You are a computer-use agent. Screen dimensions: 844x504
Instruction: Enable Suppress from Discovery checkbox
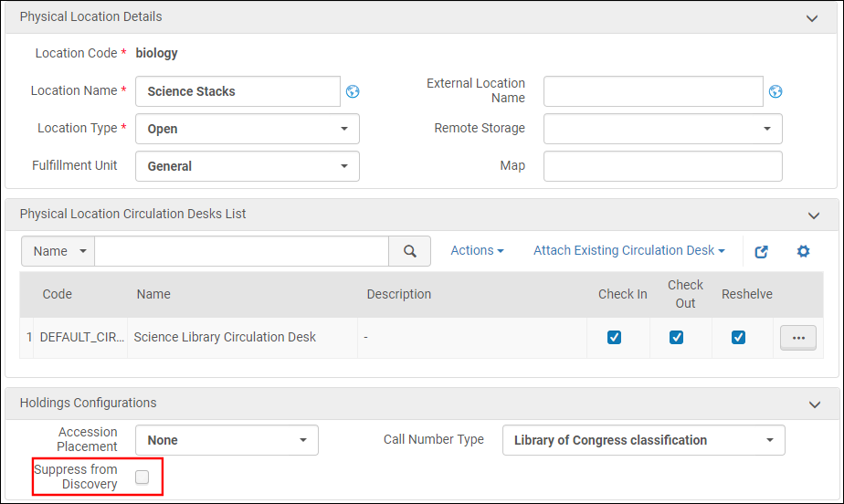[x=142, y=477]
